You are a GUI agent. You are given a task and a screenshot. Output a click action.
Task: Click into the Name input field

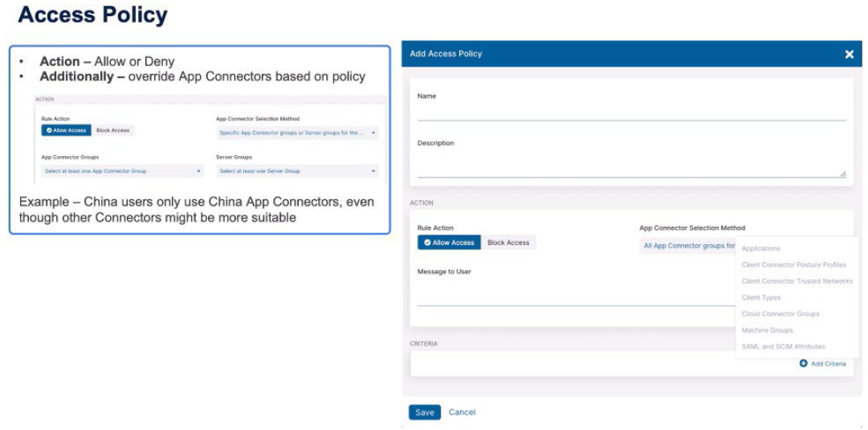tap(631, 113)
